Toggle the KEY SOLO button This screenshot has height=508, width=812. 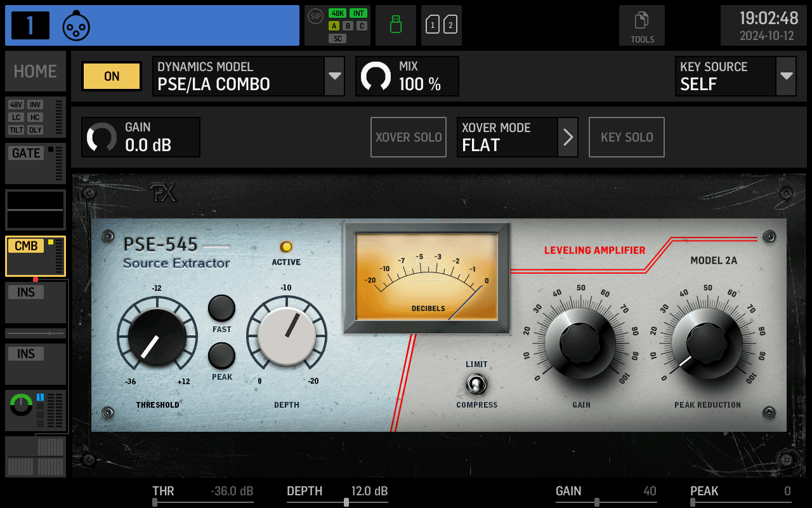[627, 137]
